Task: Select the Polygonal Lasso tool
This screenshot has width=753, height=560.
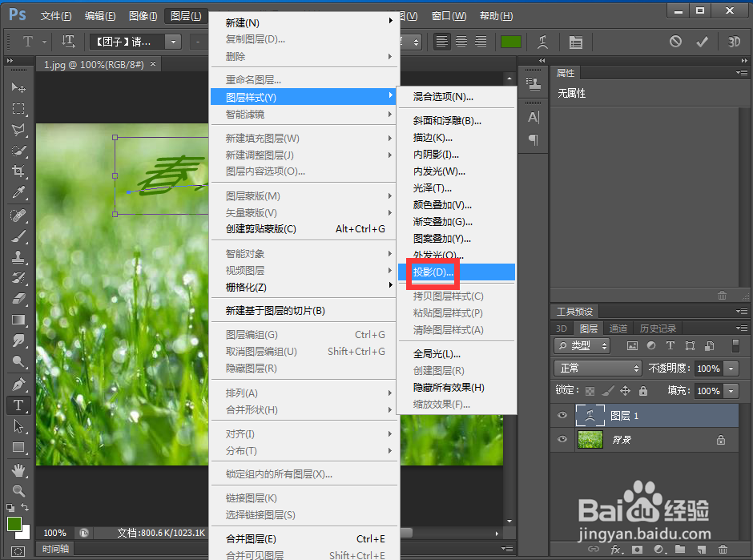Action: (x=18, y=130)
